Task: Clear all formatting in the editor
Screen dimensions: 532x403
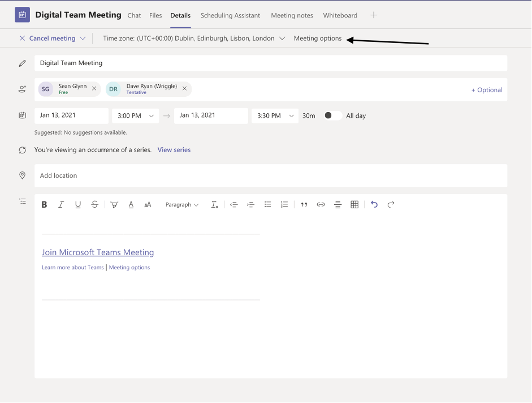Action: [x=214, y=204]
